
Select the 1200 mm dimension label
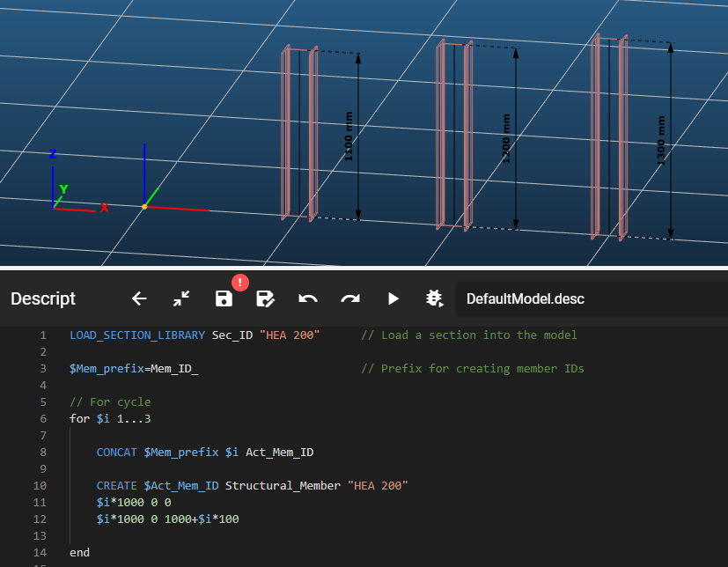(x=506, y=138)
